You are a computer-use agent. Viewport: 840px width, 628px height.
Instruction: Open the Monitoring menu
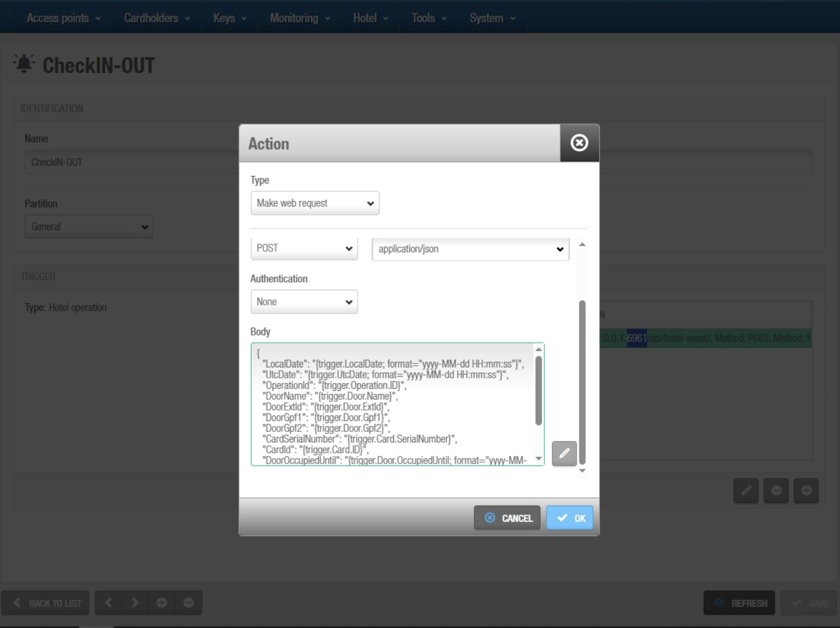pos(300,18)
